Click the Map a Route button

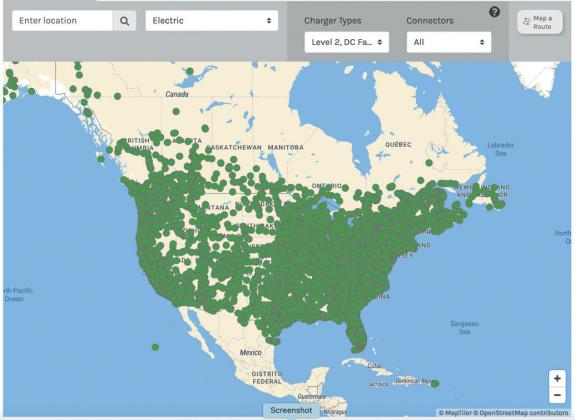coord(539,22)
